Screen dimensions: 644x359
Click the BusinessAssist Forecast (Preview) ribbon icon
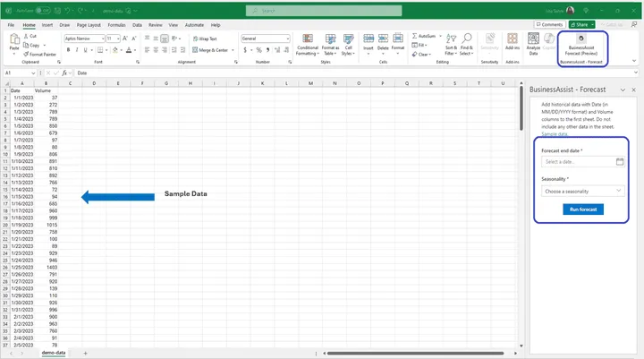click(x=582, y=44)
